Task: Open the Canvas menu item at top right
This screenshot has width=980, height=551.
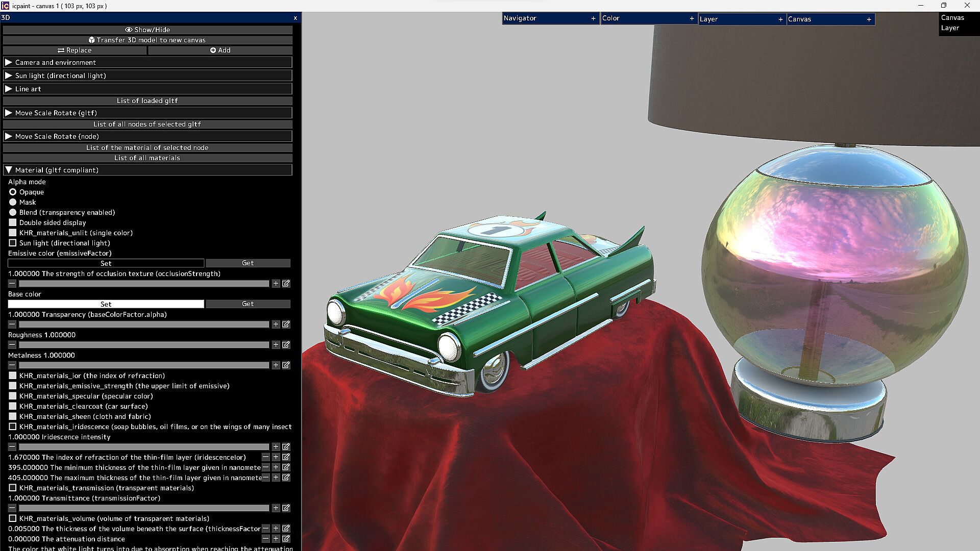Action: (952, 17)
